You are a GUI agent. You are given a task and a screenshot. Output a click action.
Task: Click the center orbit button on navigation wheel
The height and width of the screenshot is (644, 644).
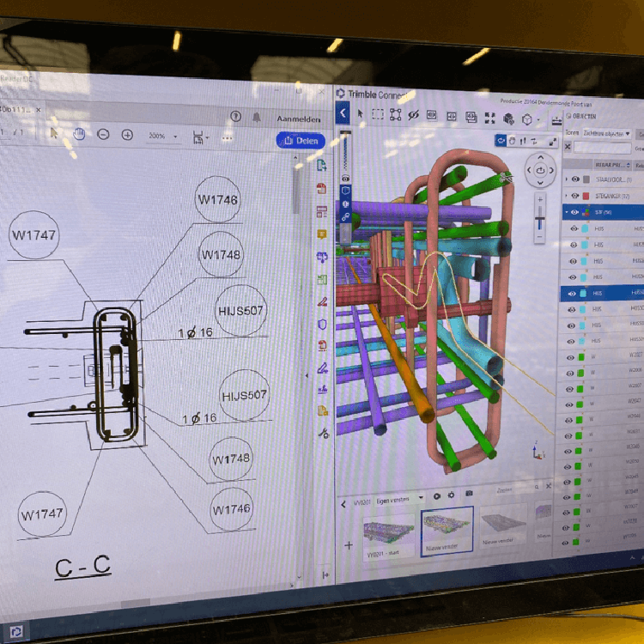coord(540,170)
